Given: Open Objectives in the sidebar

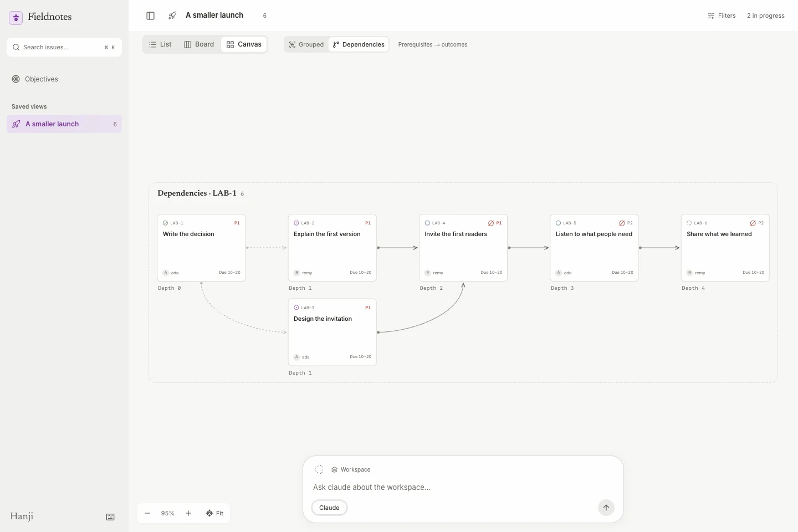Looking at the screenshot, I should click(64, 79).
